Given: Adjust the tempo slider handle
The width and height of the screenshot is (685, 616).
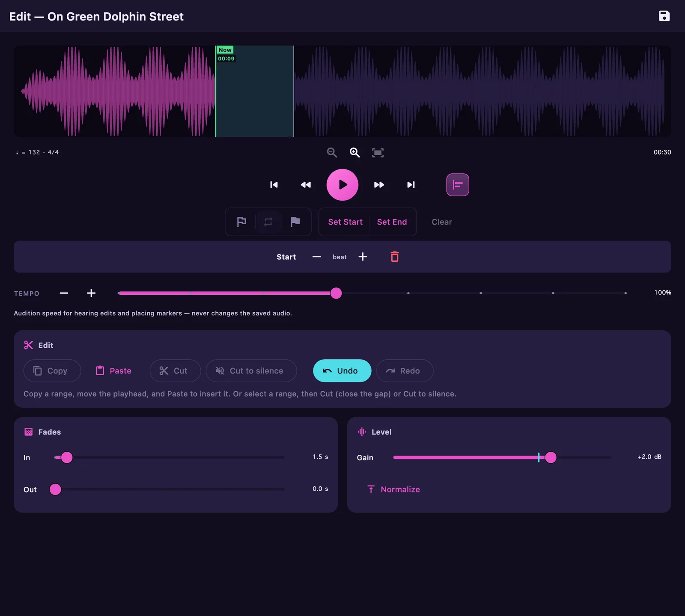Looking at the screenshot, I should 336,293.
